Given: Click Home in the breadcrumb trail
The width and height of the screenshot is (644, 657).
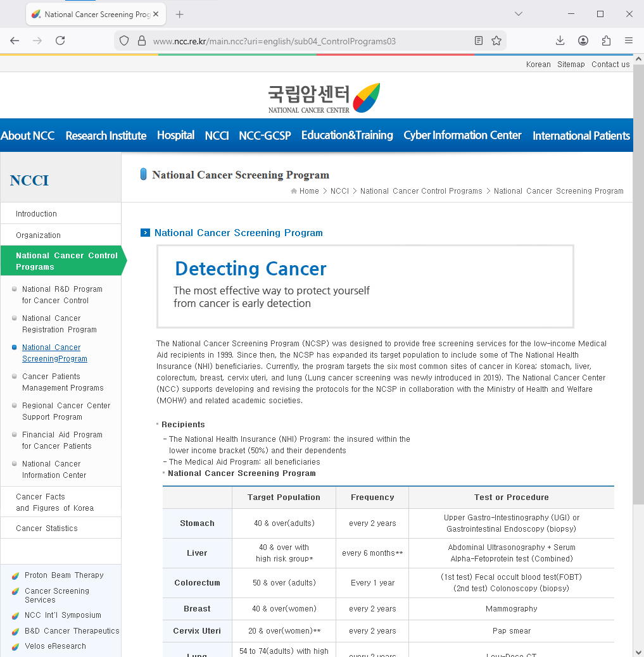Looking at the screenshot, I should (308, 191).
